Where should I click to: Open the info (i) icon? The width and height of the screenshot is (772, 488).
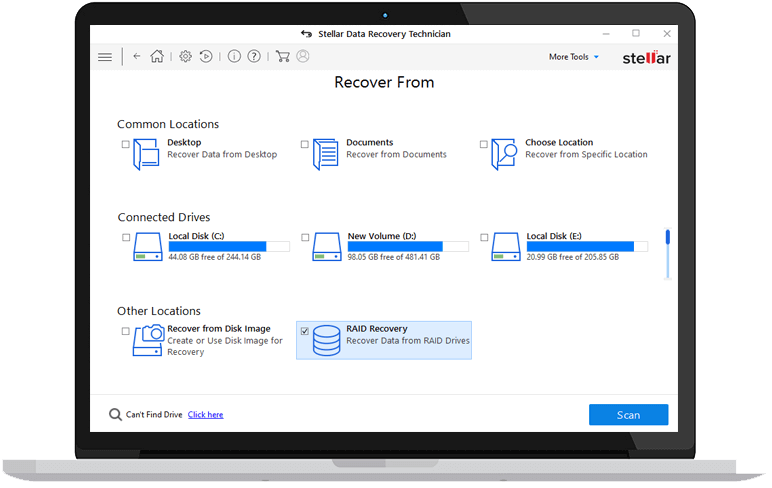234,57
